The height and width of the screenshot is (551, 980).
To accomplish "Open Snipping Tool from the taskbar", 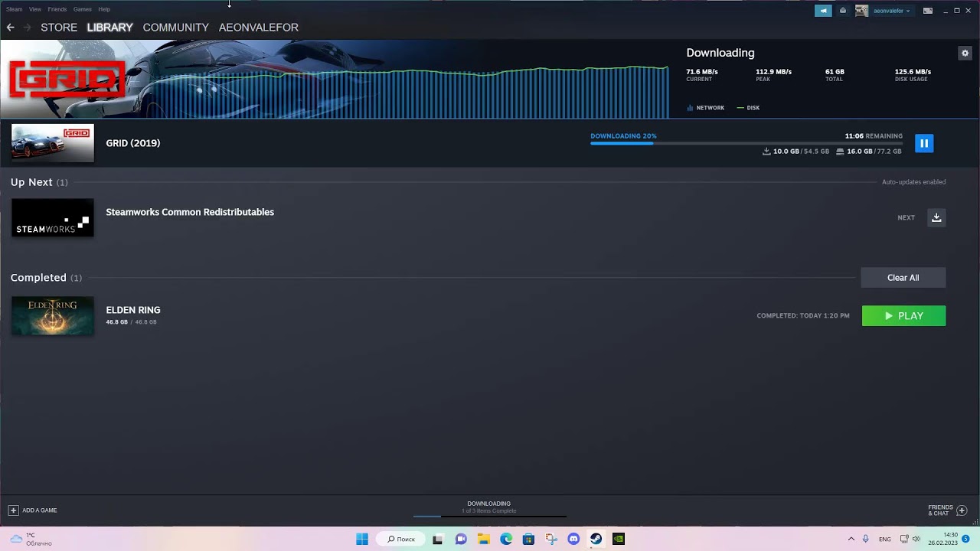I will point(551,539).
